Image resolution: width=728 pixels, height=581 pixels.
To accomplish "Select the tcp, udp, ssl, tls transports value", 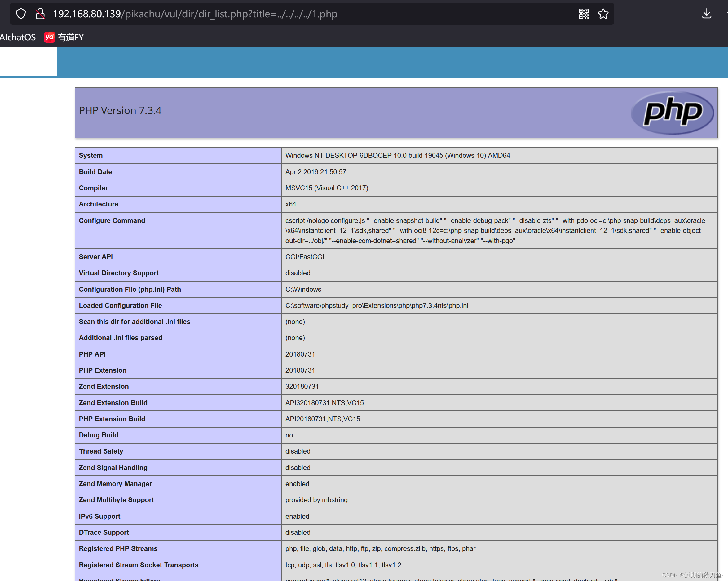I will pos(343,565).
